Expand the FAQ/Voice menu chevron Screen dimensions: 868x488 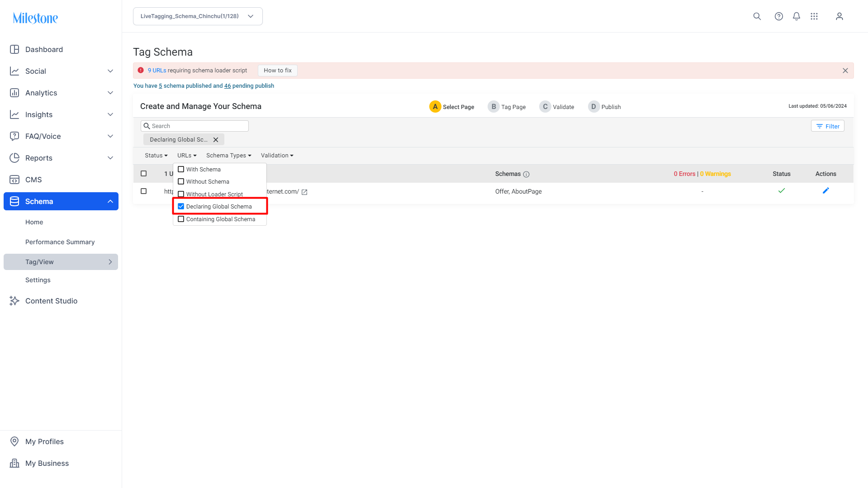[110, 136]
